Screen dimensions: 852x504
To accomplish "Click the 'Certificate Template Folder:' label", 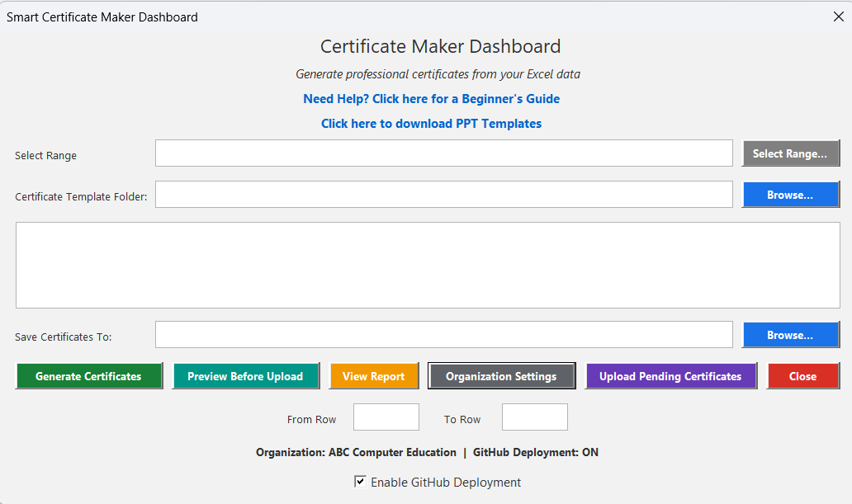I will coord(81,196).
